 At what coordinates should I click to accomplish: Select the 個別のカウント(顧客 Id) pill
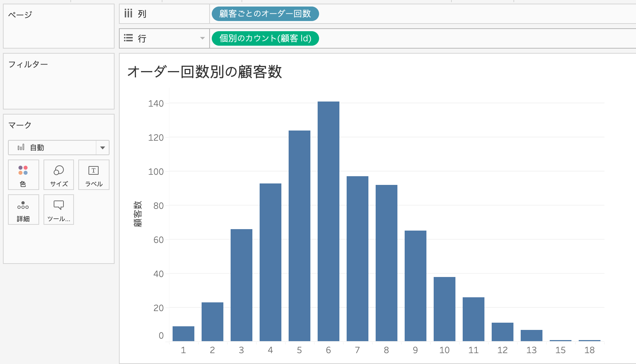[x=265, y=38]
